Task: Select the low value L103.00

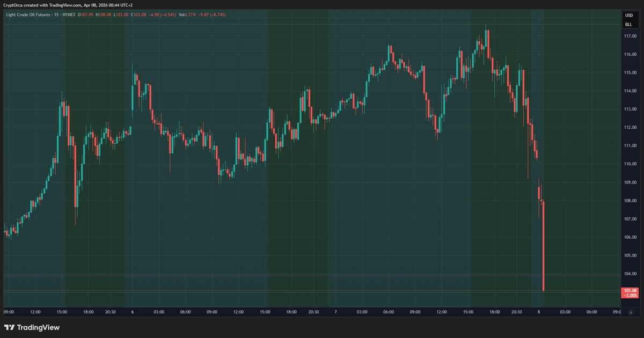Action: pos(122,14)
